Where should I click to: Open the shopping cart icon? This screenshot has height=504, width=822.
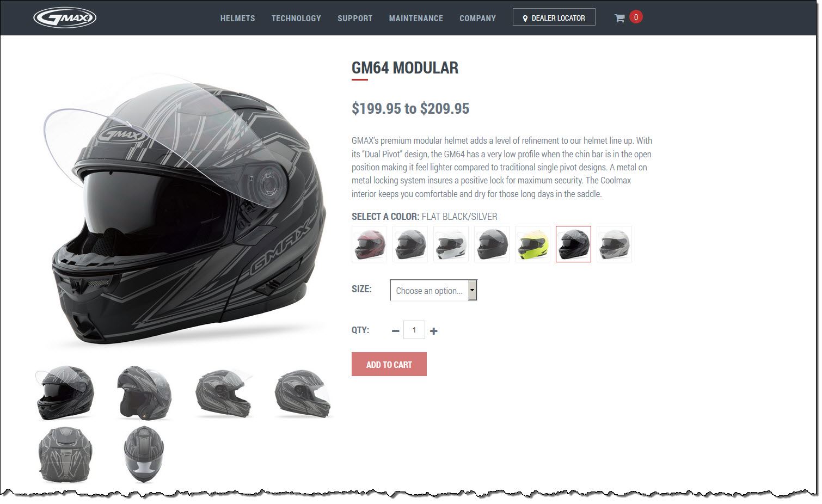click(x=619, y=19)
